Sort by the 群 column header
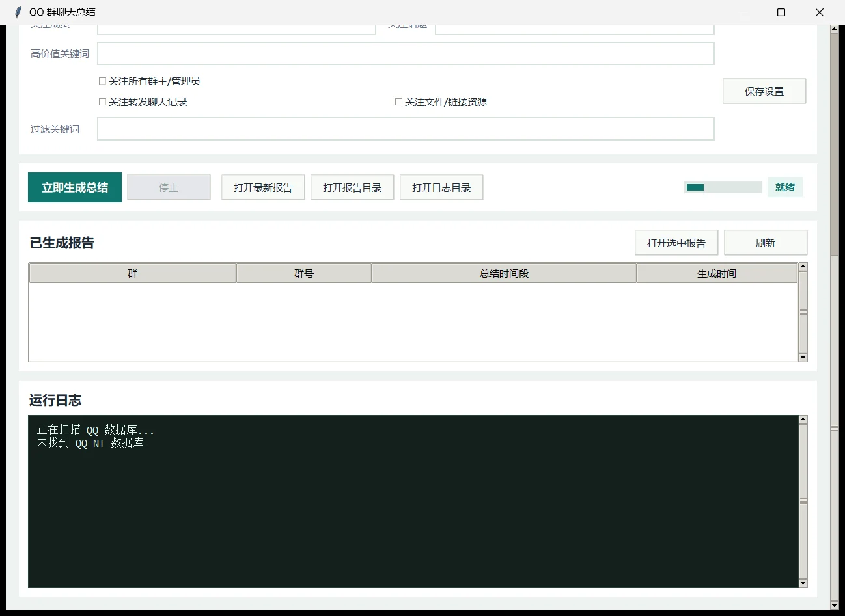The width and height of the screenshot is (845, 616). click(x=133, y=273)
